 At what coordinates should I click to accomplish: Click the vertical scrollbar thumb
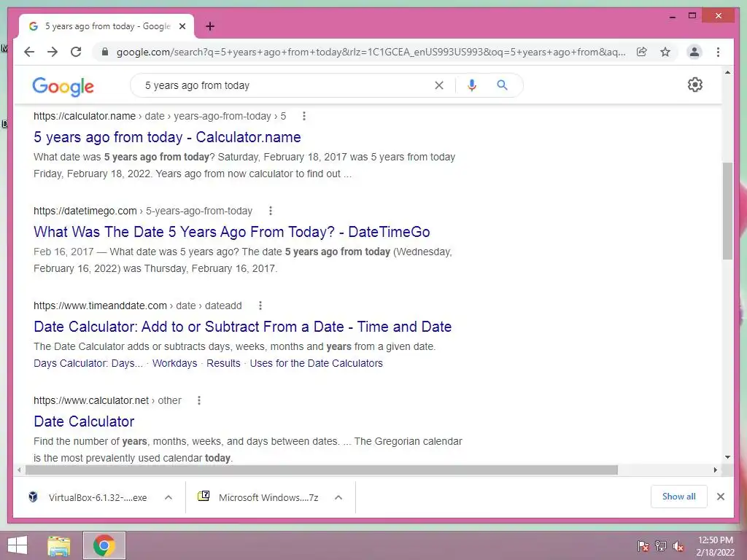click(727, 211)
